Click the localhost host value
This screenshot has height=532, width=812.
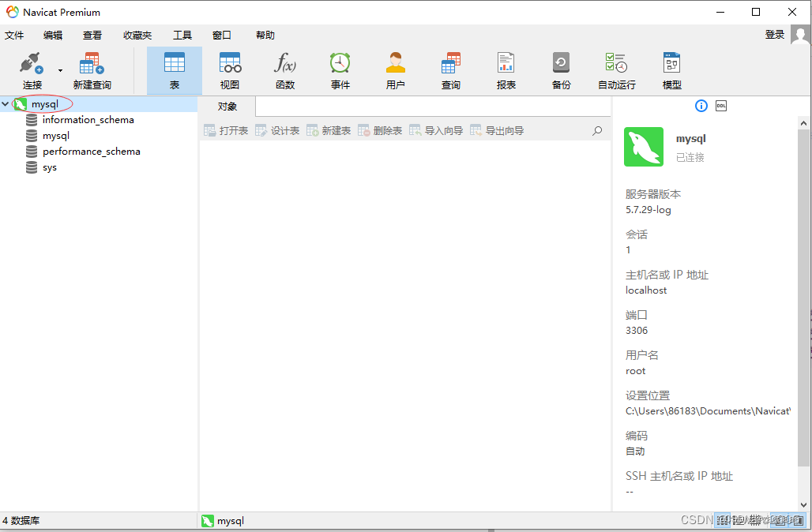coord(646,290)
